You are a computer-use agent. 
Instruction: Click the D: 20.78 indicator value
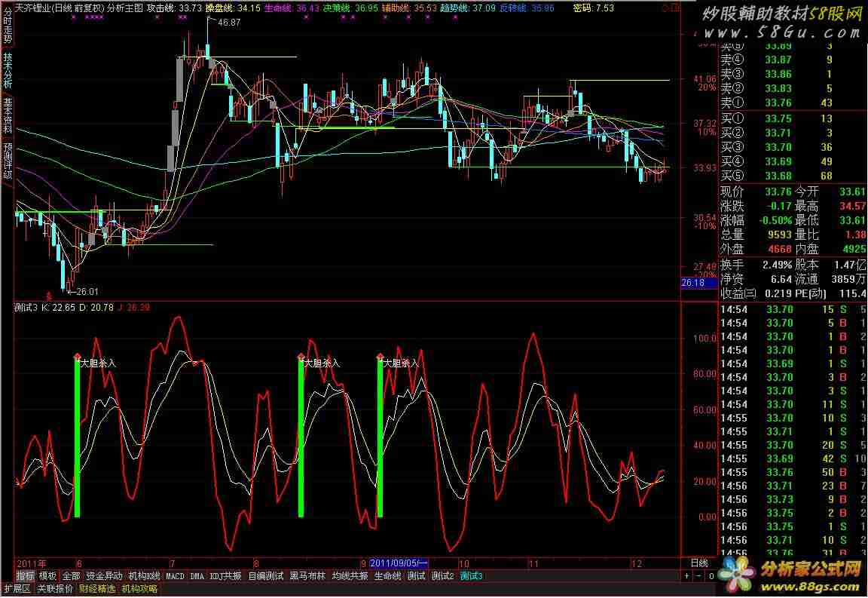pyautogui.click(x=96, y=308)
